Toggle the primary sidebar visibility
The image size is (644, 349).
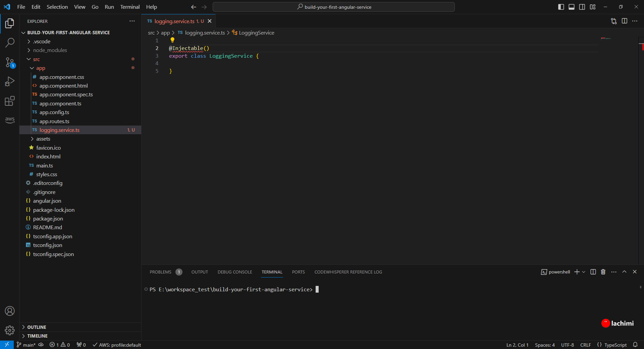point(560,7)
